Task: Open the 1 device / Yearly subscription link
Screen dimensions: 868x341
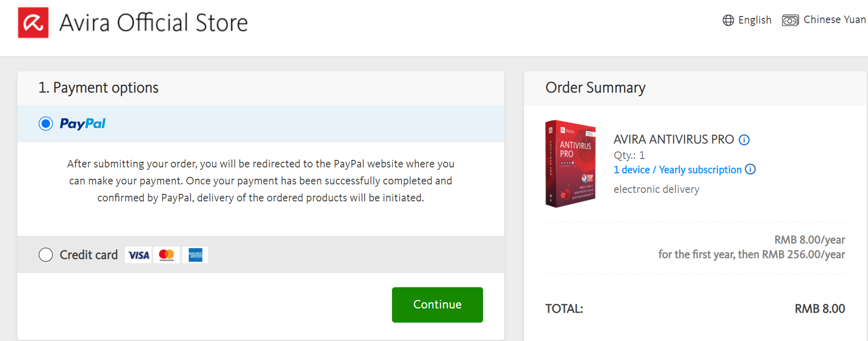Action: 677,170
